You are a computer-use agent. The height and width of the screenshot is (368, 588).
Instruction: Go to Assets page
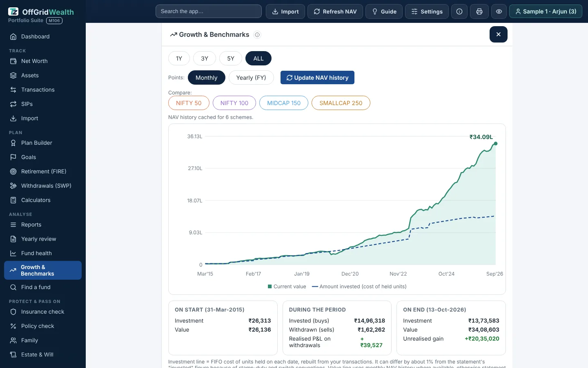tap(43, 75)
